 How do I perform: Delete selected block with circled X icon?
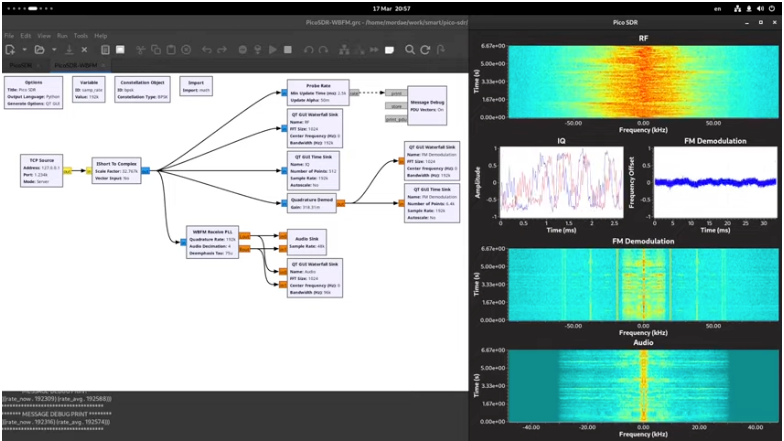(x=186, y=50)
